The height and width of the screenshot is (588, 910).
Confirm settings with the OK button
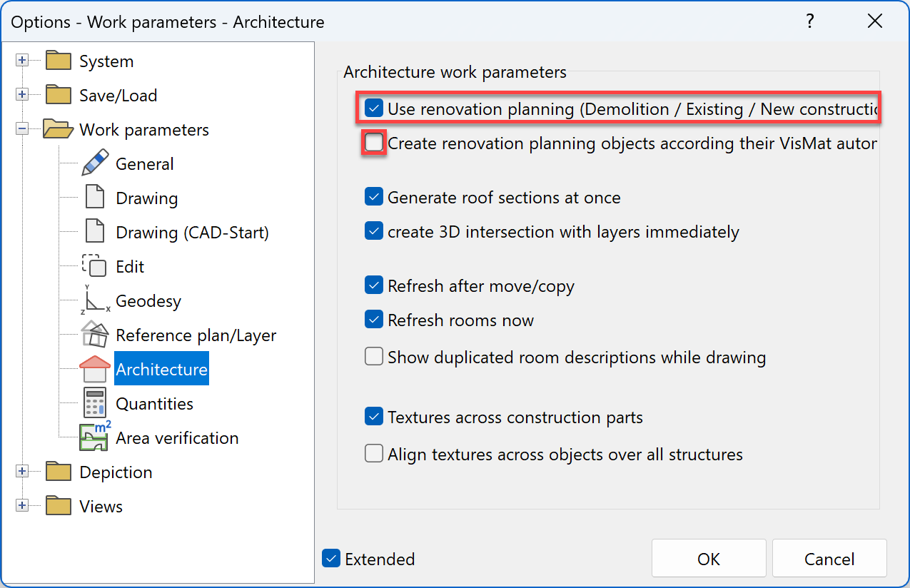tap(708, 559)
